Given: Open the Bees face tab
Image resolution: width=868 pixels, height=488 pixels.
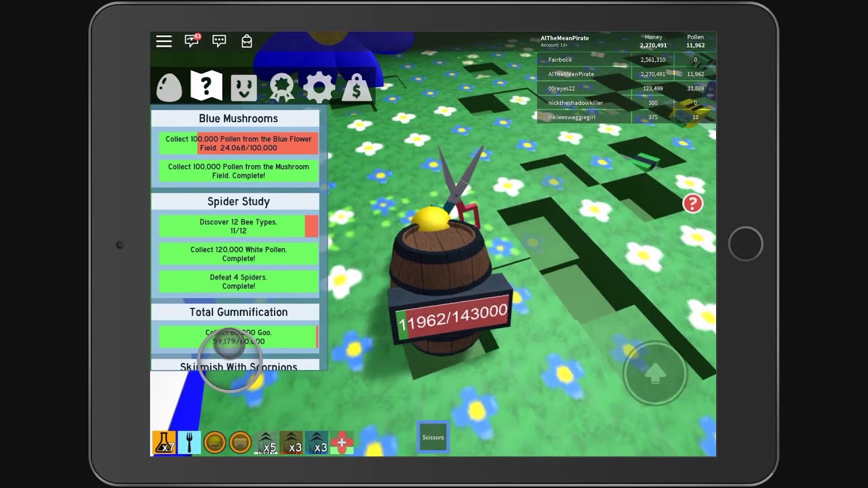Looking at the screenshot, I should 243,87.
